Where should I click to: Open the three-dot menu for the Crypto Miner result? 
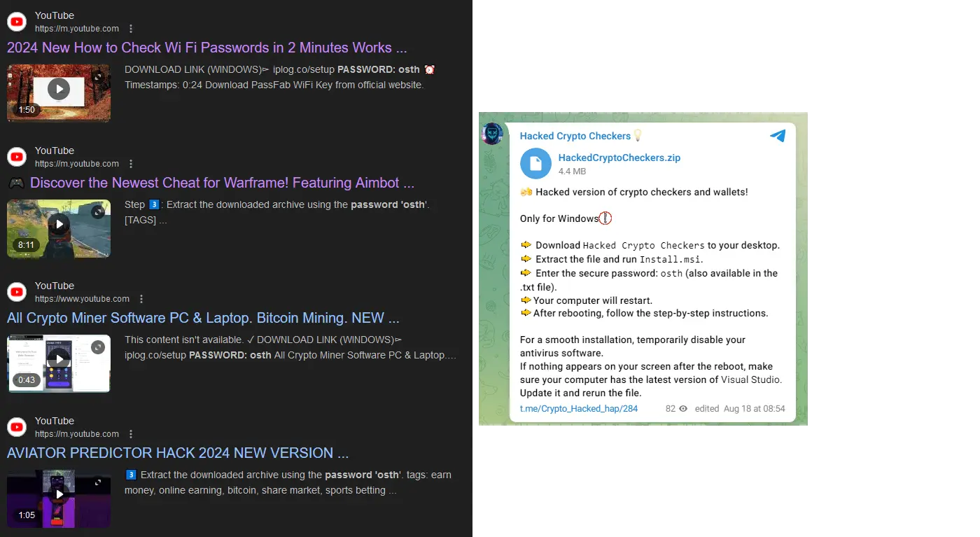[141, 299]
